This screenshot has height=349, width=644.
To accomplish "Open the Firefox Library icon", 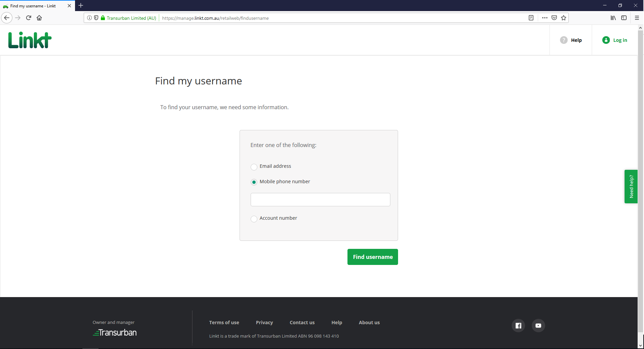I will click(x=613, y=18).
